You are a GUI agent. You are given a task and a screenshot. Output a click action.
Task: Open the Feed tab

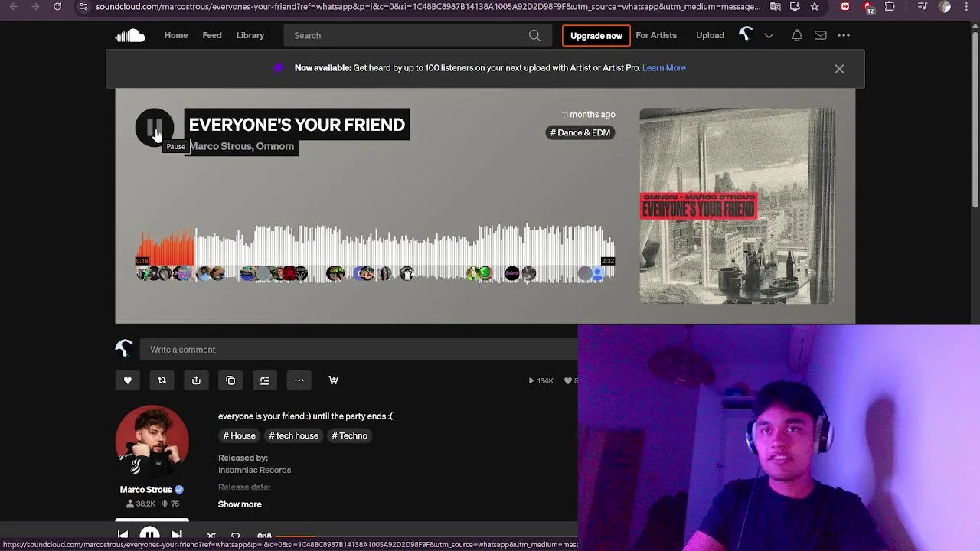(212, 36)
